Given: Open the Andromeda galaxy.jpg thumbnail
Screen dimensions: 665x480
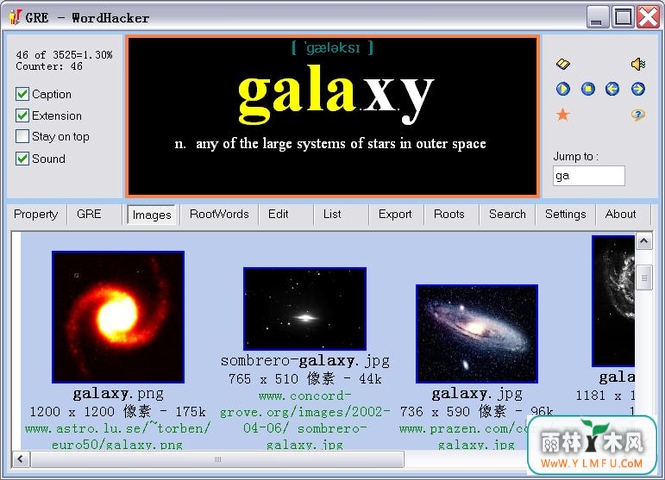Looking at the screenshot, I should click(x=477, y=334).
